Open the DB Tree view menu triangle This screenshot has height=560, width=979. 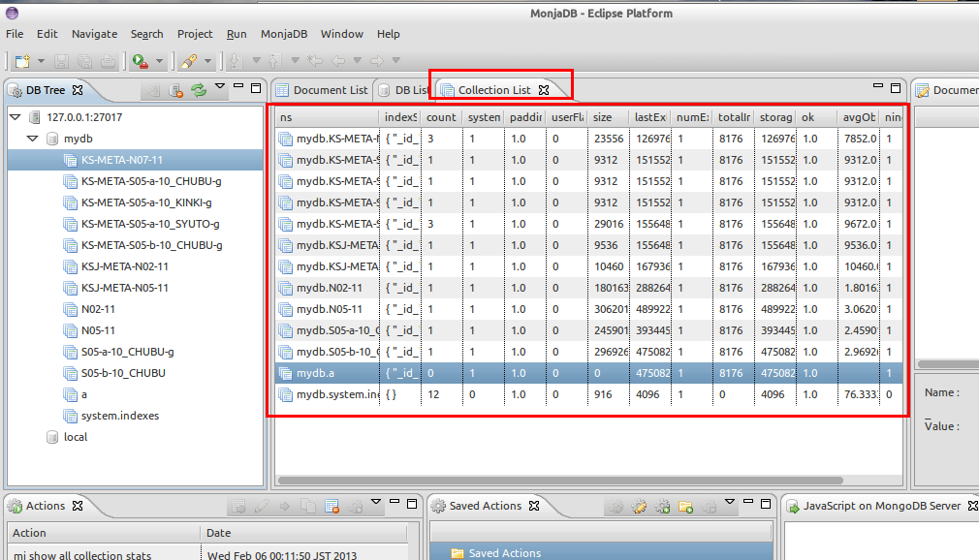coord(220,87)
